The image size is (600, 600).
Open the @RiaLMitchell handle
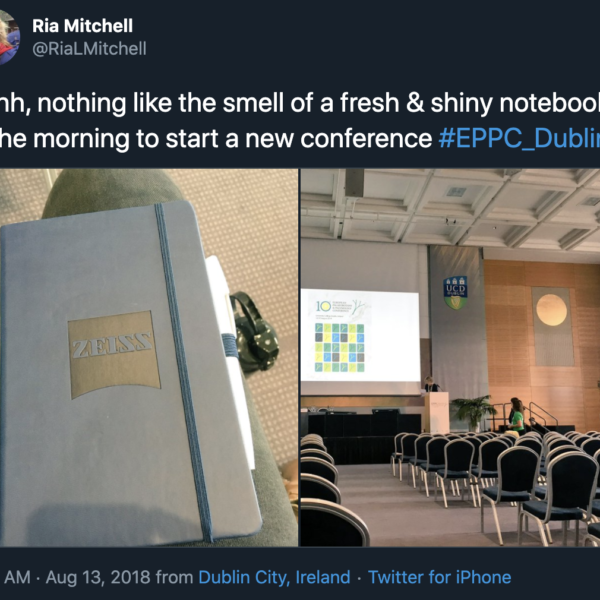pyautogui.click(x=89, y=48)
